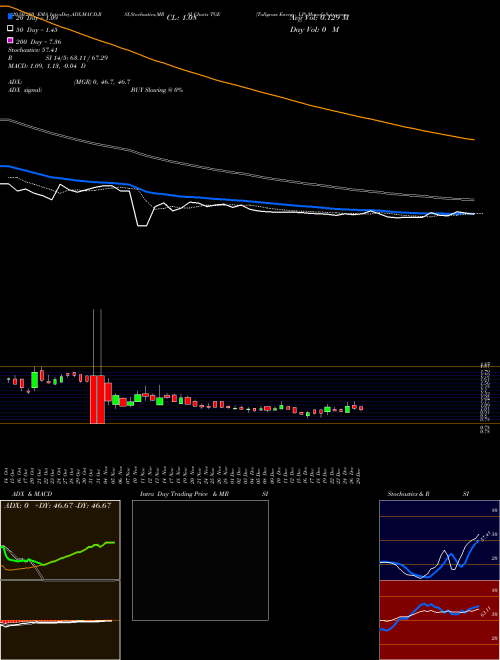
Task: Click the Stochastics: 57.41 readout
Action: [33, 50]
